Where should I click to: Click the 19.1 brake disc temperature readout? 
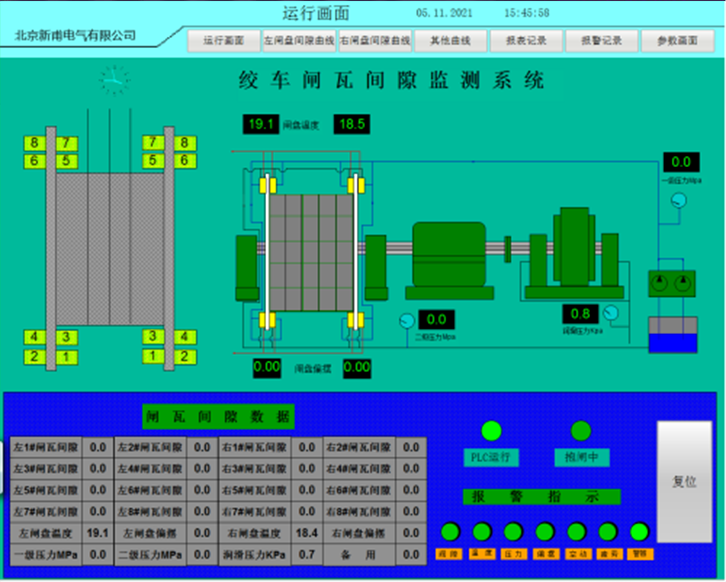(260, 124)
